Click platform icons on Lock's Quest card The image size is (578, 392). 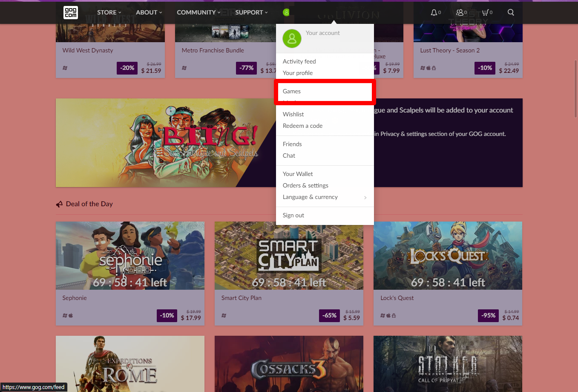[x=388, y=315]
